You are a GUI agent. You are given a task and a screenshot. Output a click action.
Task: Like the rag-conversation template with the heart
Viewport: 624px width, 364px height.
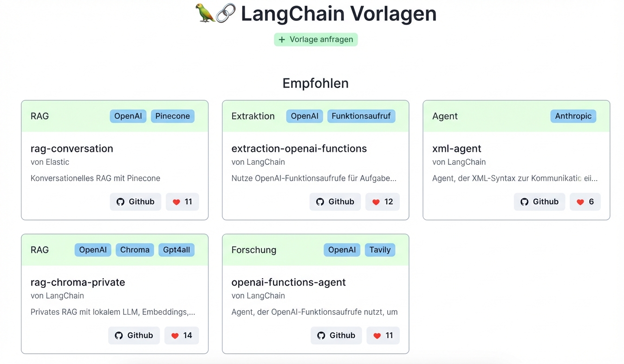(x=182, y=201)
